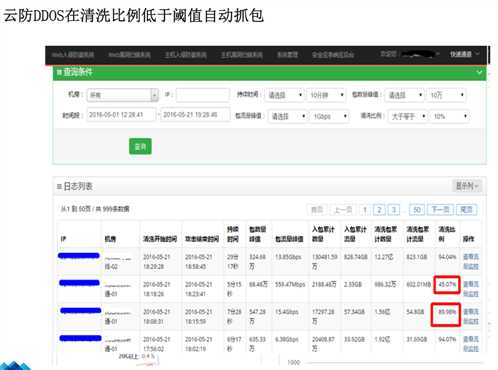Click the 系统管理 item in the top navigation

[288, 54]
